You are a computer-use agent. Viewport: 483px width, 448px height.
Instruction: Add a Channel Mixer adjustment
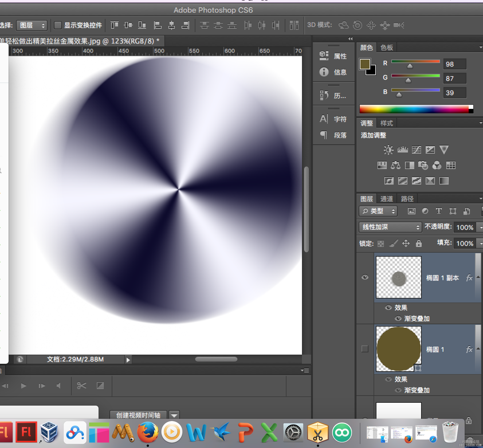[437, 165]
